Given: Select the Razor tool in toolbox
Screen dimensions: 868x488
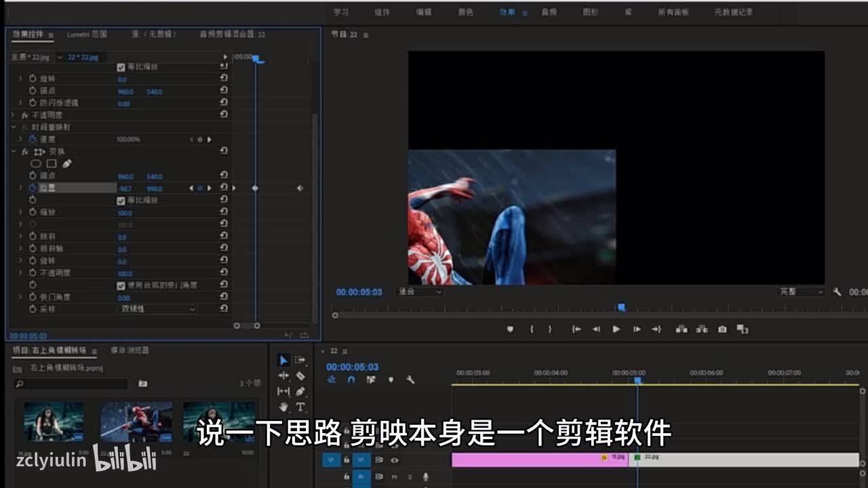Looking at the screenshot, I should [x=300, y=375].
